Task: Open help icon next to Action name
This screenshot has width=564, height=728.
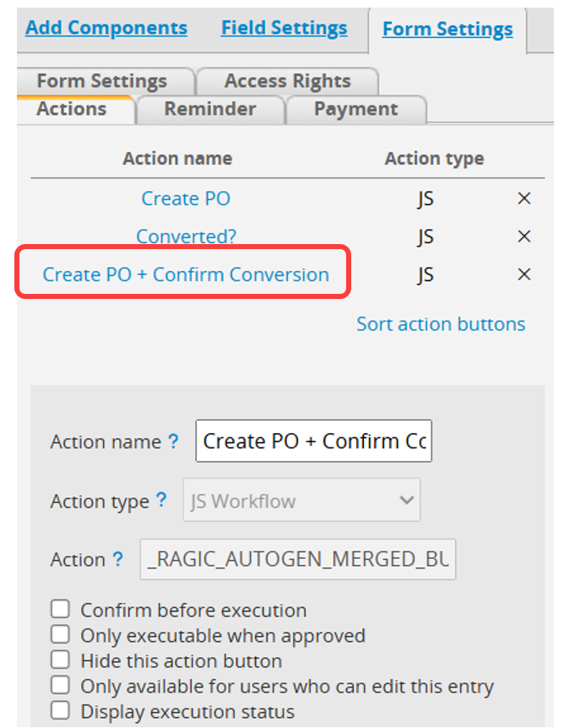Action: (173, 441)
